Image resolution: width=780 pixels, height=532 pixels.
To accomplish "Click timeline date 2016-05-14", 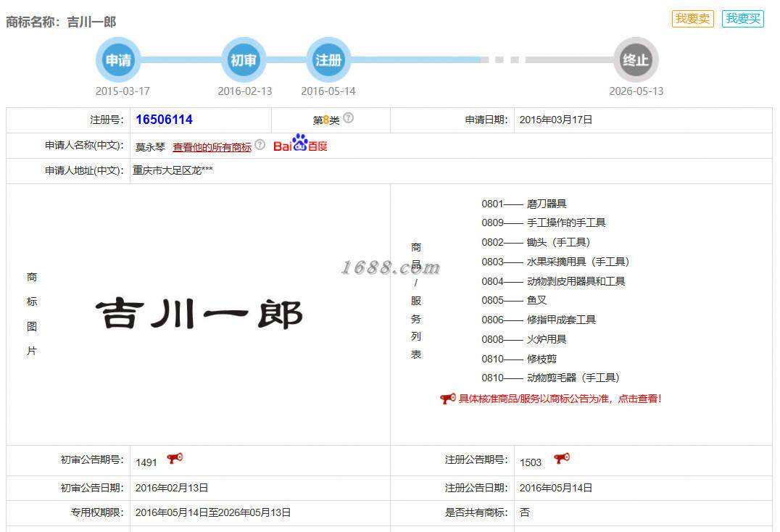I will 328,91.
